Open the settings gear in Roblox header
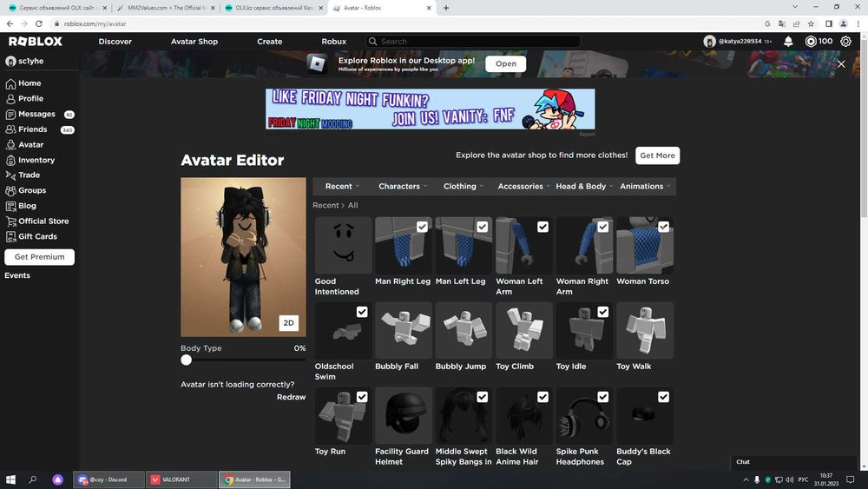 coord(845,42)
